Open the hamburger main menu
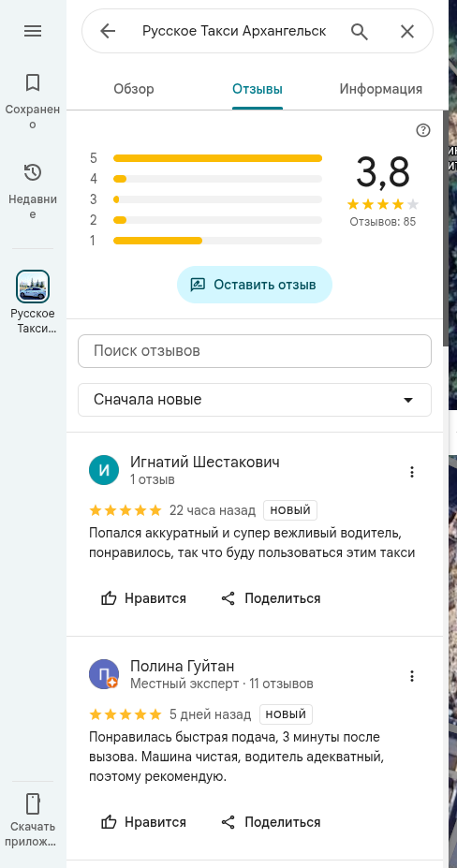This screenshot has height=868, width=457. click(33, 32)
